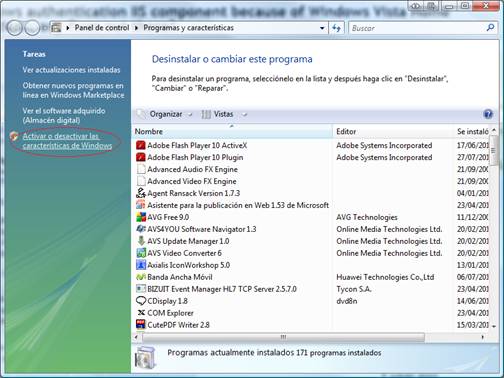Click the forward navigation arrow
This screenshot has height=378, width=504.
(32, 28)
